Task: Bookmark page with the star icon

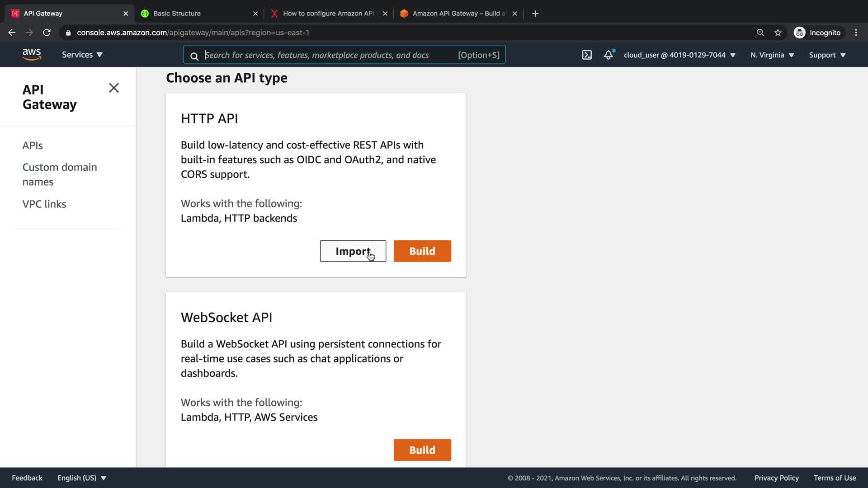Action: coord(778,33)
